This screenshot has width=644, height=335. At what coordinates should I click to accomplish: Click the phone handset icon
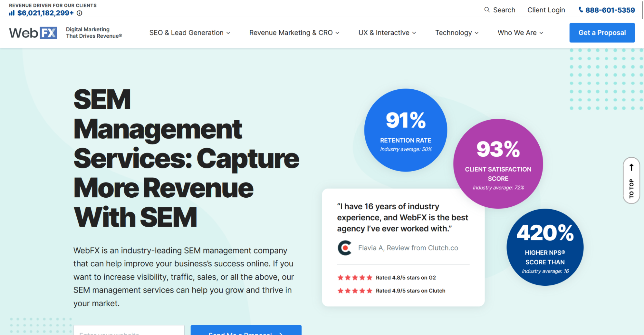[581, 10]
